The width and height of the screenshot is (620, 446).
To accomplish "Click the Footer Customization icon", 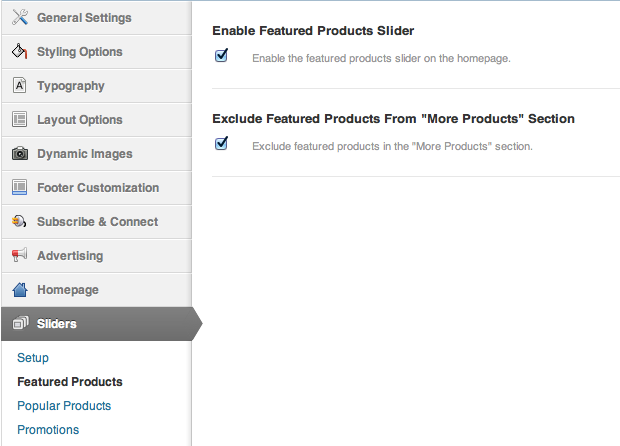I will [19, 188].
